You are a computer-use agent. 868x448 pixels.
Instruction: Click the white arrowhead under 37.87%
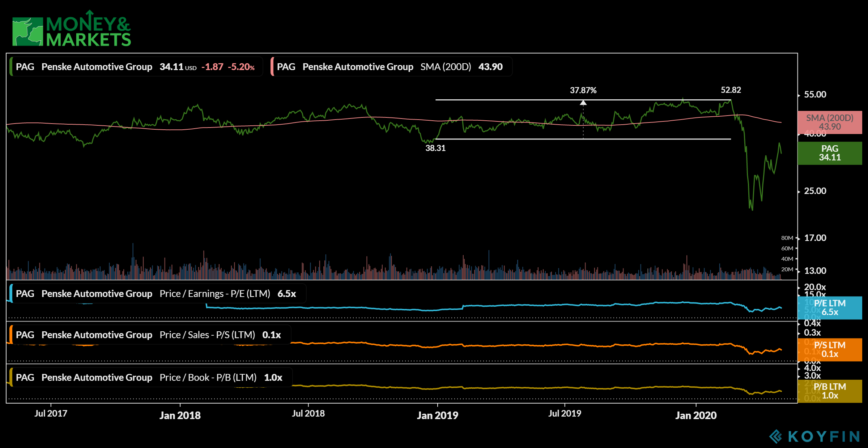point(583,103)
